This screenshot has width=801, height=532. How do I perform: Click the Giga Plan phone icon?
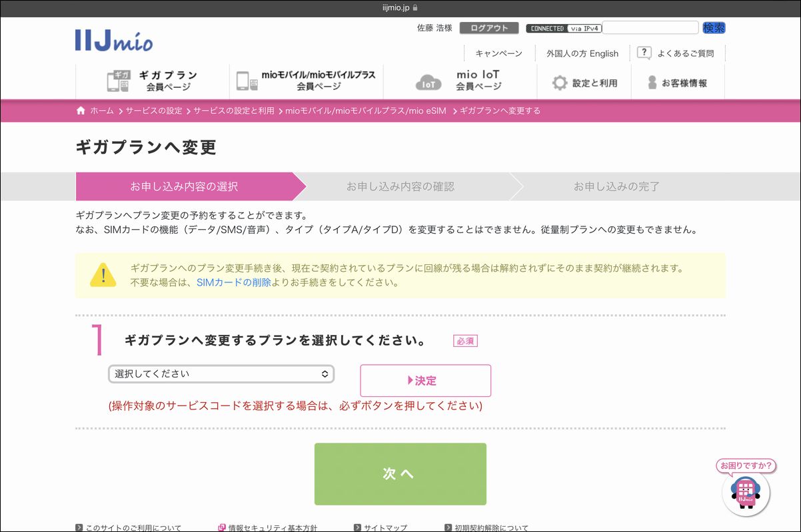click(118, 81)
